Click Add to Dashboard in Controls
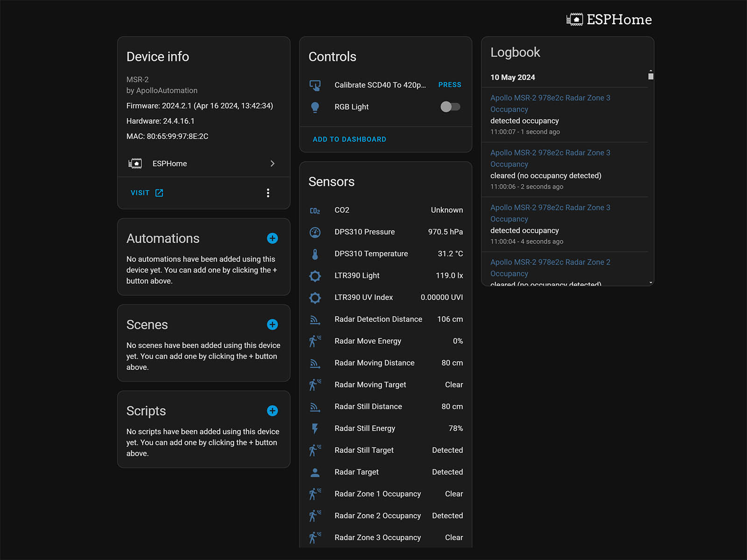Image resolution: width=747 pixels, height=560 pixels. point(349,140)
